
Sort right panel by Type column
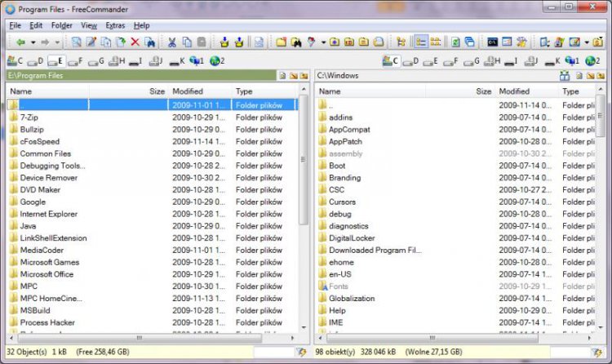tap(579, 91)
